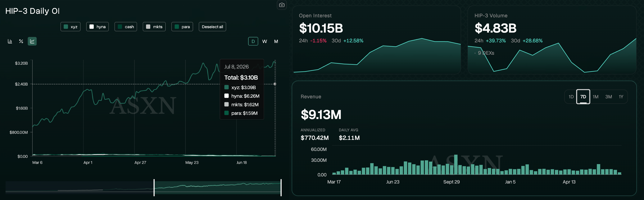
Task: Click the tooltip Total: $3.10B line
Action: (241, 77)
